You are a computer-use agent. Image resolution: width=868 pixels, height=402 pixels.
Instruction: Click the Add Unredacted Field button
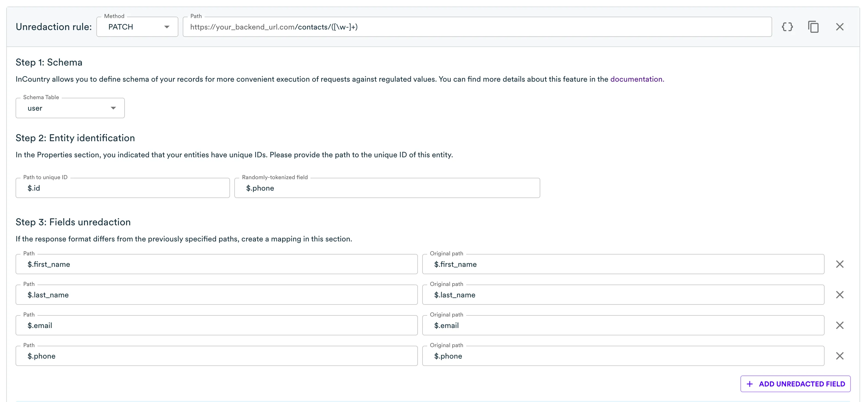click(795, 384)
